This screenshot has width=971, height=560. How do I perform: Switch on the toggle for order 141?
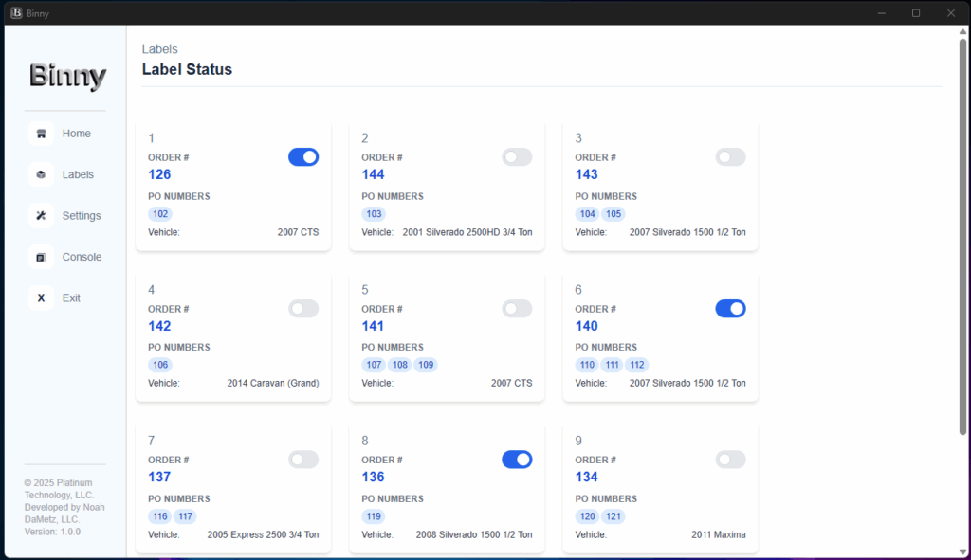click(x=517, y=308)
